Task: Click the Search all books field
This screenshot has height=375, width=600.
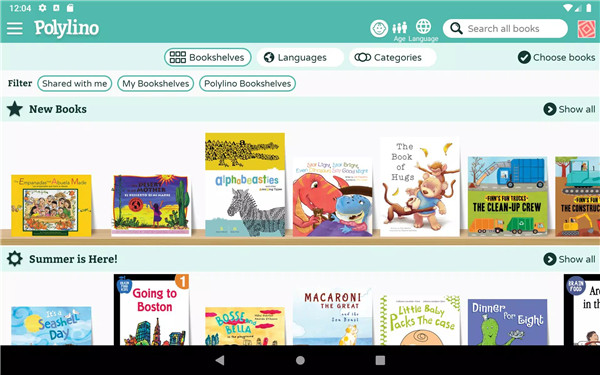Action: pyautogui.click(x=505, y=29)
